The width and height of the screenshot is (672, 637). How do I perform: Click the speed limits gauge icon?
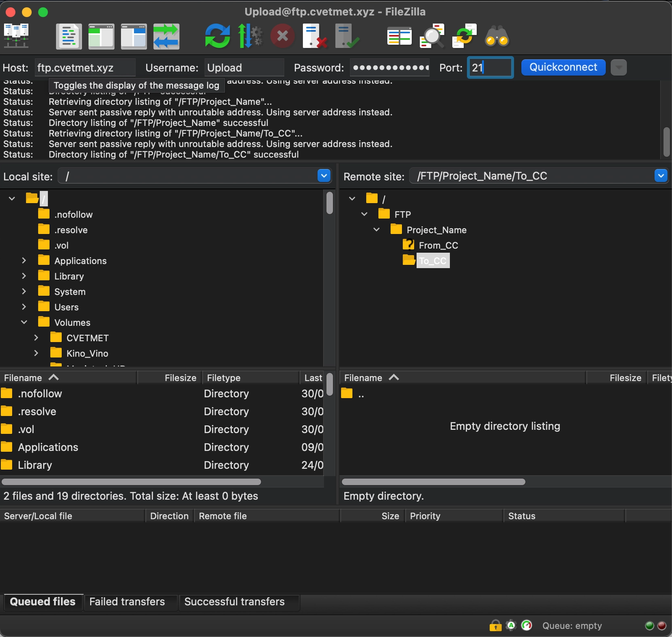[527, 625]
